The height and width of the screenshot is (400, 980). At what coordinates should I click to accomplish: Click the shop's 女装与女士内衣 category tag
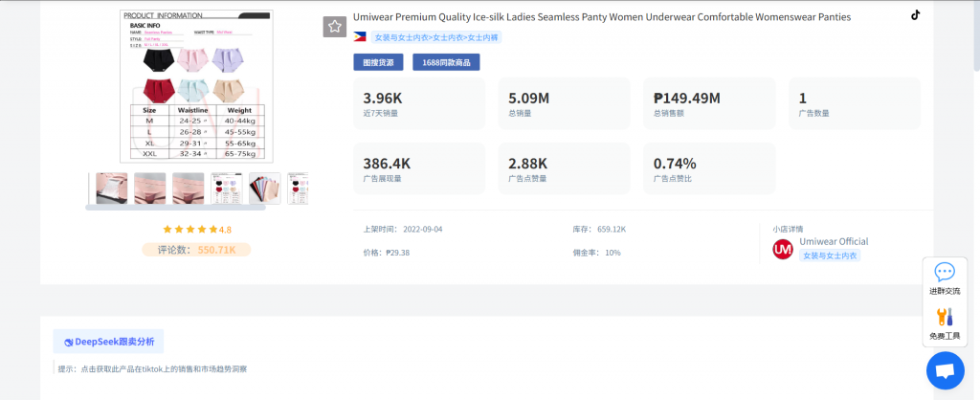[831, 256]
